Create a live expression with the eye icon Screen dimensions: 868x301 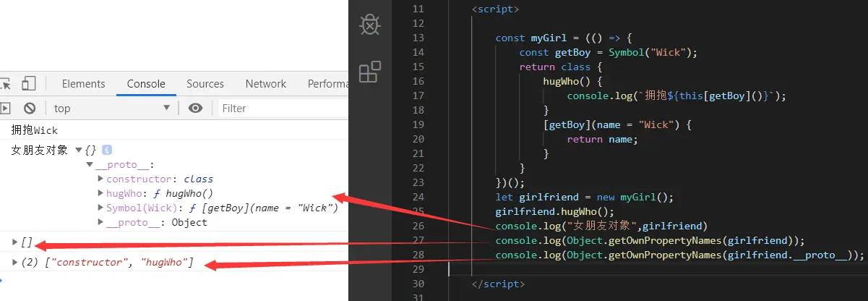coord(195,108)
